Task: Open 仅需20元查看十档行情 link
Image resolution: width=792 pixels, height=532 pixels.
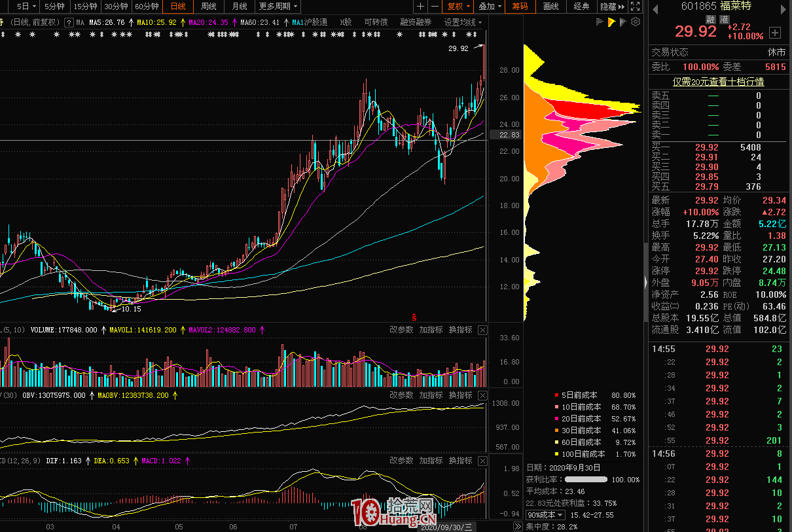Action: click(719, 82)
